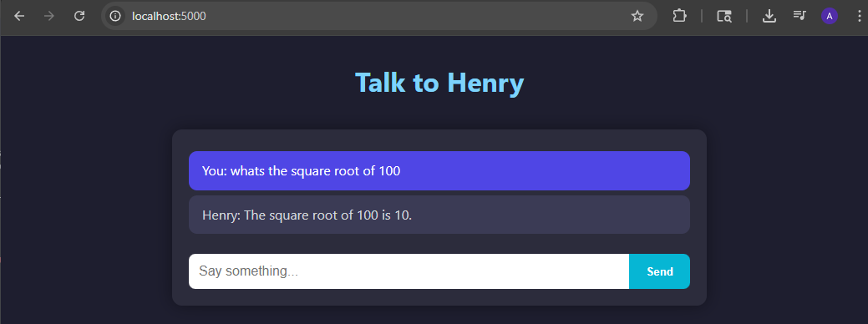This screenshot has height=324, width=868.
Task: Click empty space inside the address bar
Action: pyautogui.click(x=415, y=16)
